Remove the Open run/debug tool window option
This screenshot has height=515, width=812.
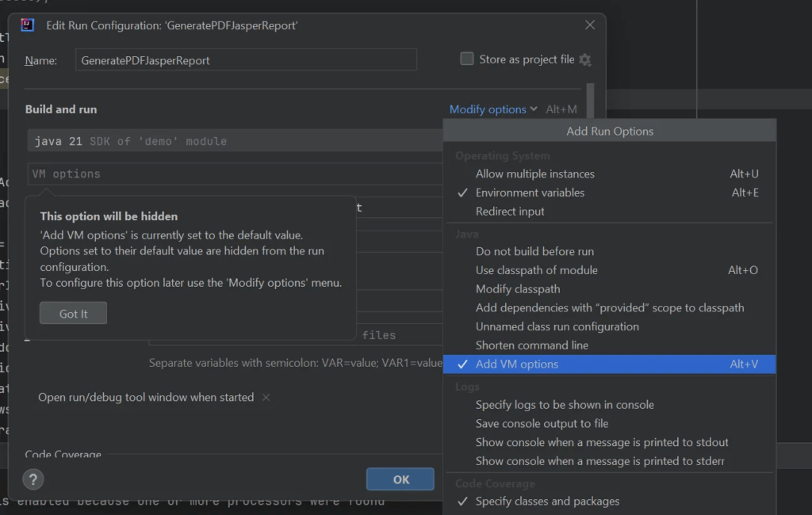pyautogui.click(x=266, y=398)
